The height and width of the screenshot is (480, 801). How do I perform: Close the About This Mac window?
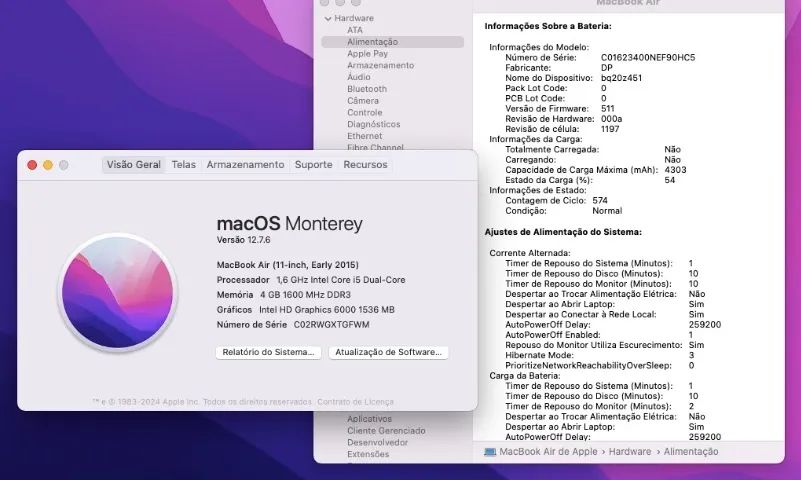tap(32, 165)
